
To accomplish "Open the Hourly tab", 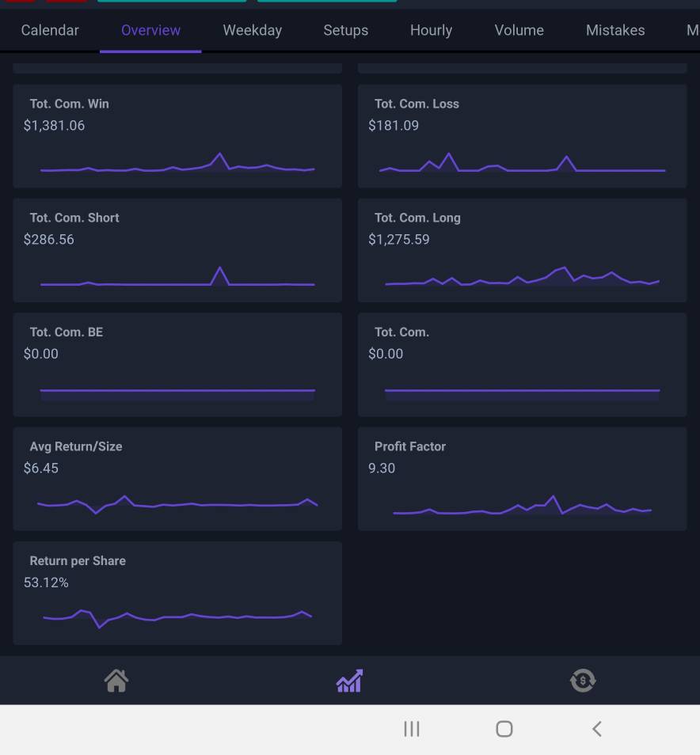I will click(x=432, y=30).
